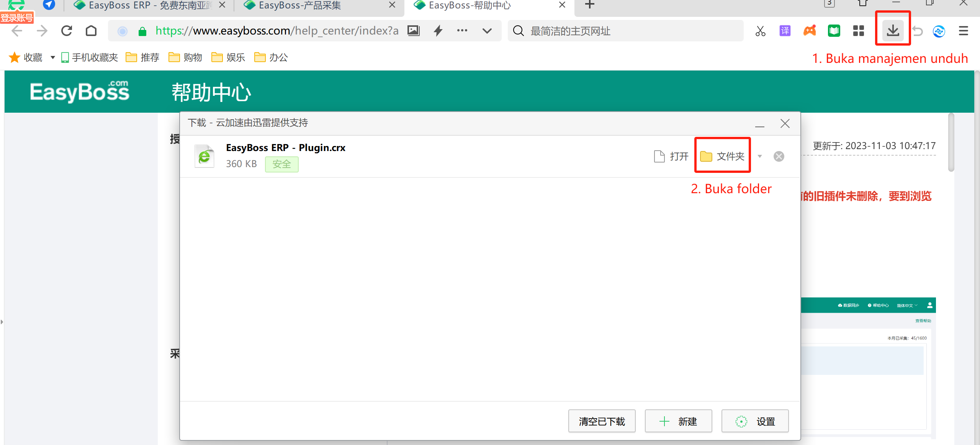Click the green lock security icon
The height and width of the screenshot is (445, 980).
142,31
